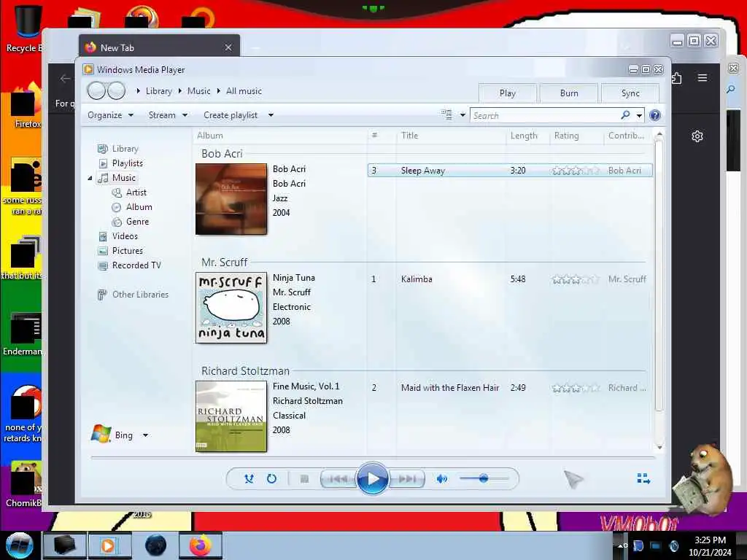Screen dimensions: 747x560
Task: Click Firefox icon in the taskbar
Action: click(200, 545)
